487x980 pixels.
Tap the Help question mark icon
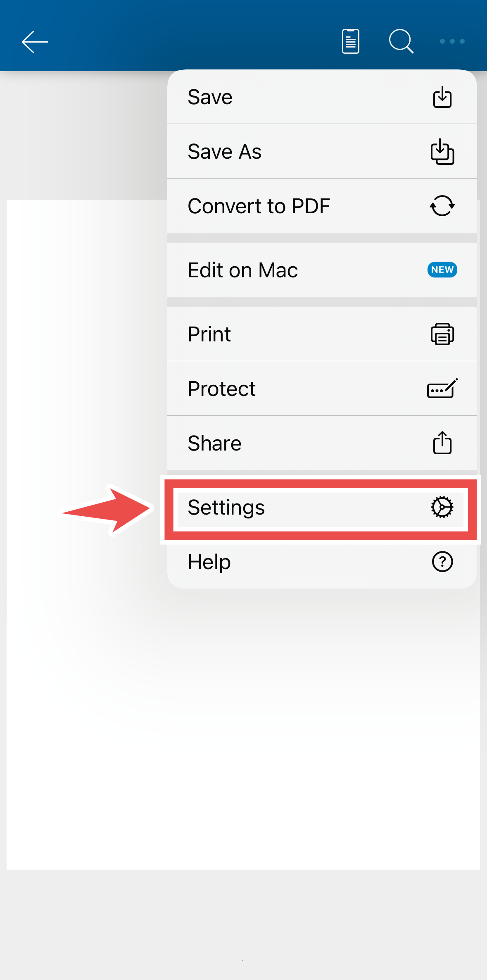442,562
